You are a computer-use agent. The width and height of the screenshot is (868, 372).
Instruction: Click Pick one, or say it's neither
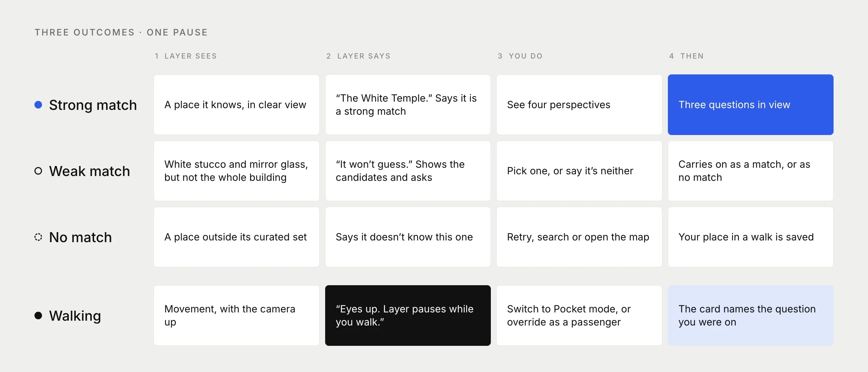(x=579, y=171)
